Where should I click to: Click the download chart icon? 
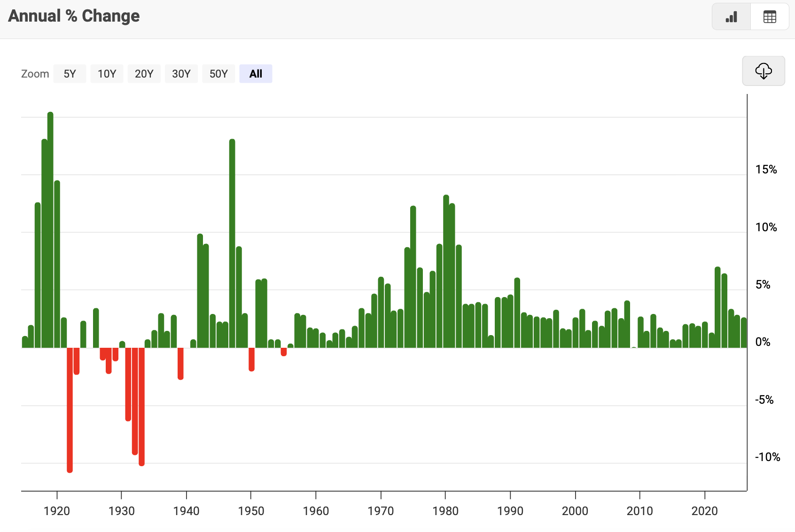pyautogui.click(x=764, y=71)
